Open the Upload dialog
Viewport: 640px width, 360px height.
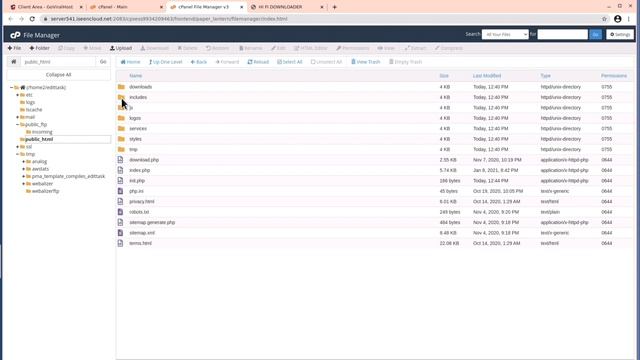click(121, 48)
